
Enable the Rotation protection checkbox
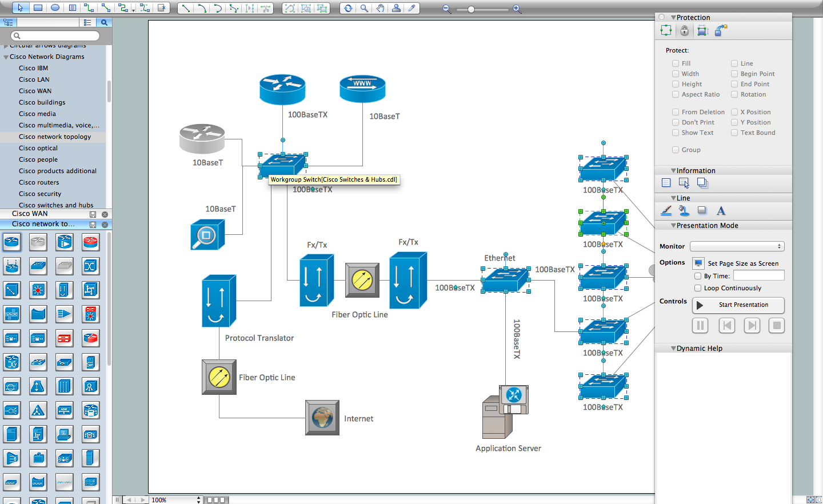[x=734, y=94]
